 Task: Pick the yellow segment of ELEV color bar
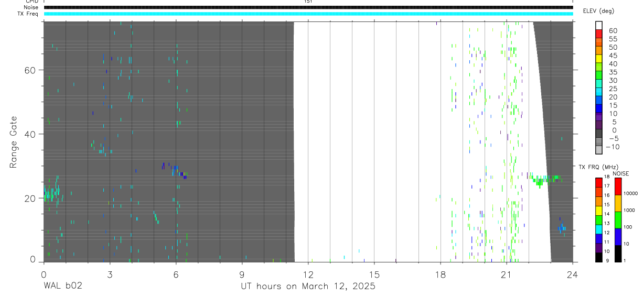click(599, 58)
